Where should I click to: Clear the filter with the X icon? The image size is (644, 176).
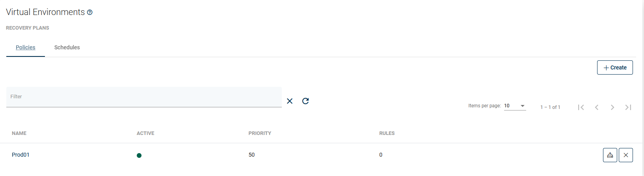[290, 101]
